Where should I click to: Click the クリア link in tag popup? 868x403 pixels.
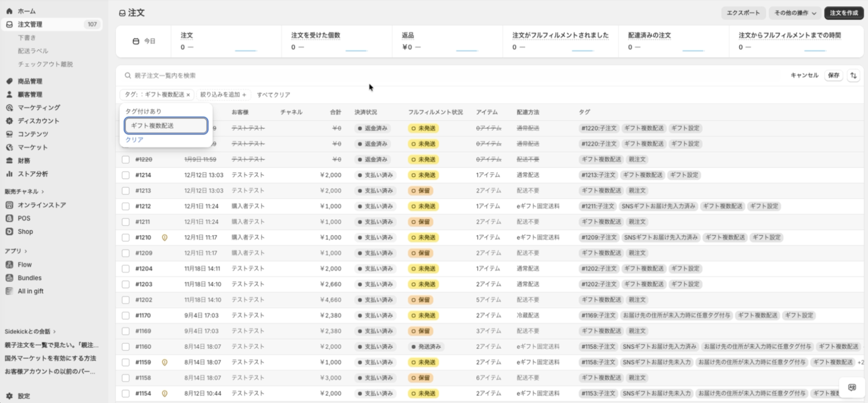pyautogui.click(x=134, y=140)
